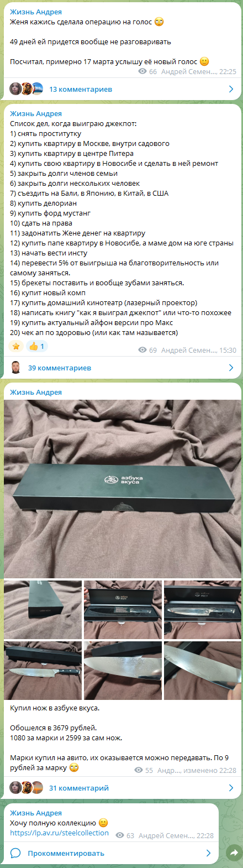Click the Жизнь Андрея channel name on photo post
The height and width of the screenshot is (868, 243).
tap(36, 392)
